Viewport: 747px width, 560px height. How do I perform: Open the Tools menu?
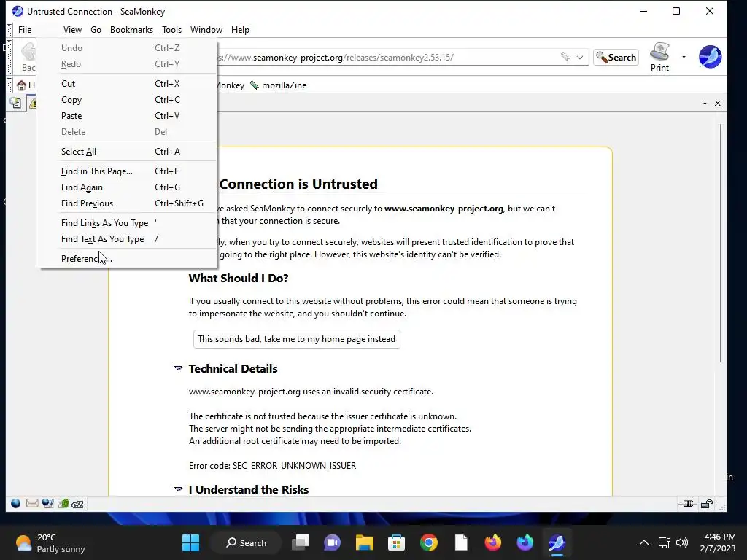171,29
